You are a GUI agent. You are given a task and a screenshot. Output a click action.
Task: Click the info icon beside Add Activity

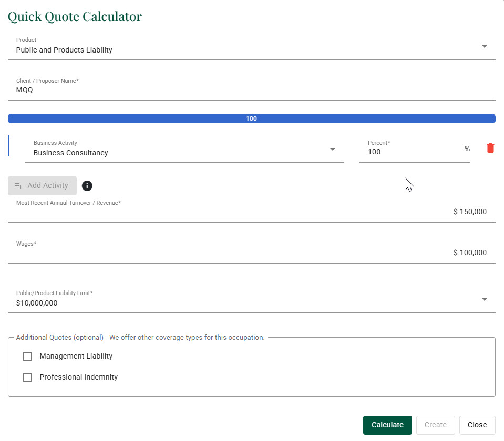point(87,186)
